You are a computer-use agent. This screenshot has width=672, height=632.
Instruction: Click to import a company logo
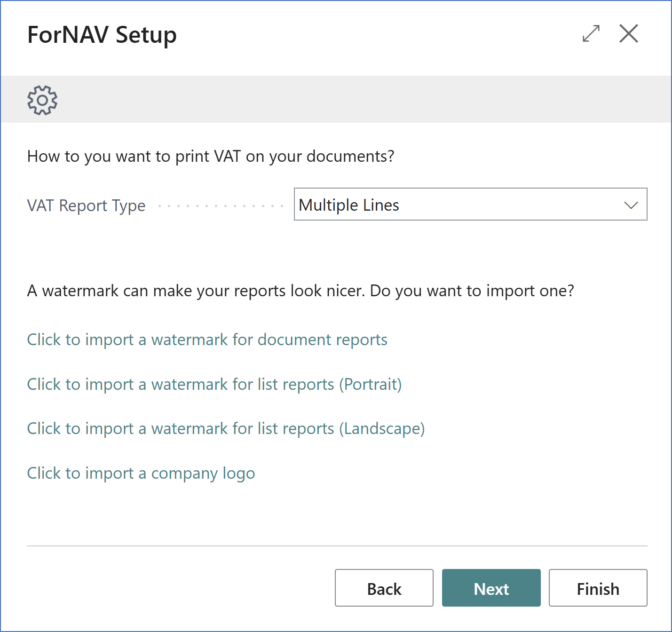141,473
